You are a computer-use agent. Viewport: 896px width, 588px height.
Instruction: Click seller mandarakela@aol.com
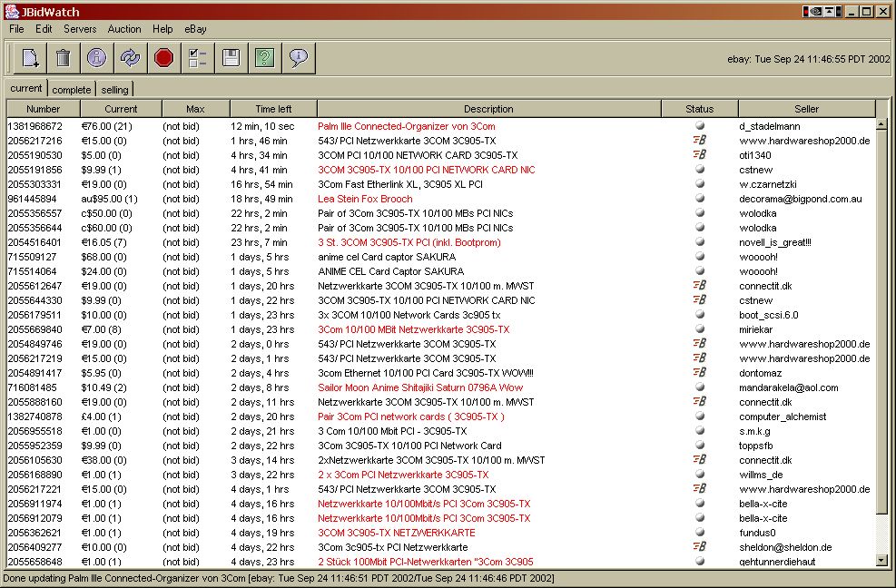(x=789, y=387)
